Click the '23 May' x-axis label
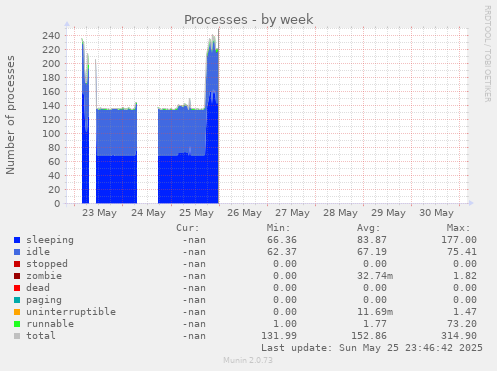The height and width of the screenshot is (371, 497). click(99, 213)
